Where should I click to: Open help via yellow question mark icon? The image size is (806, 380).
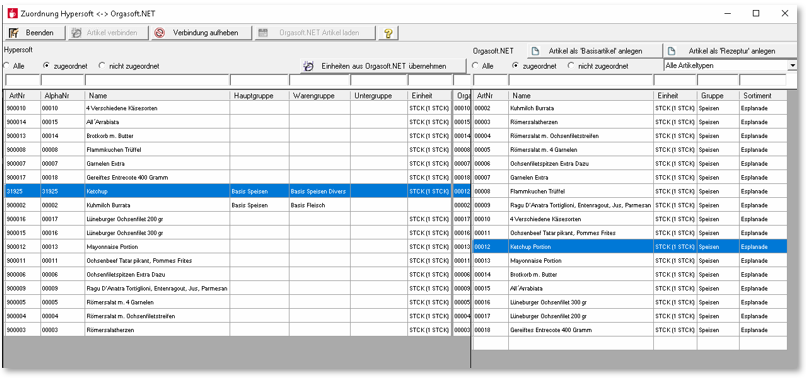pyautogui.click(x=388, y=33)
